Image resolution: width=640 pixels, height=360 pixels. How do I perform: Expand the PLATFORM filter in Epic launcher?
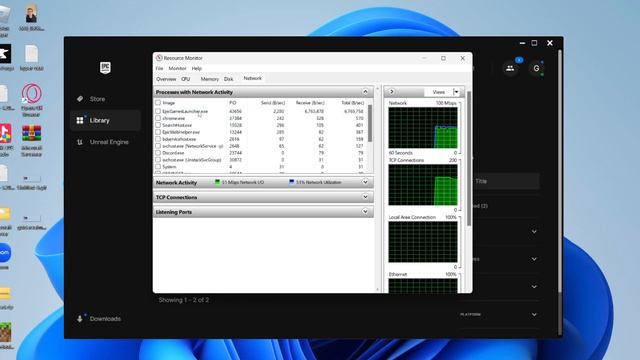pos(534,315)
